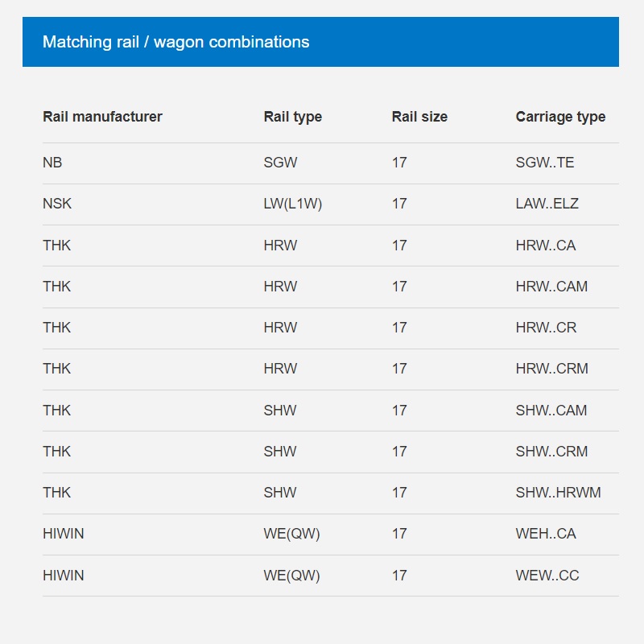Select the NSK manufacturer cell
This screenshot has width=644, height=644.
(57, 204)
